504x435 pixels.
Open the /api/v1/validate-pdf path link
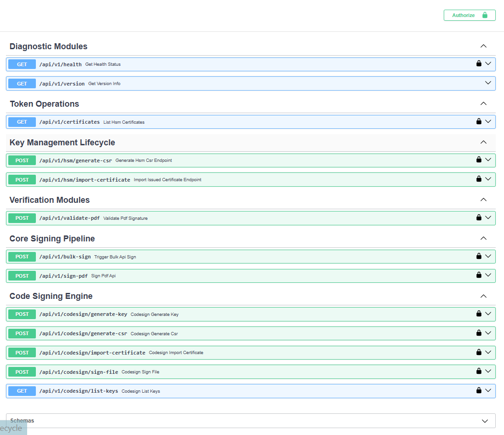(x=69, y=218)
